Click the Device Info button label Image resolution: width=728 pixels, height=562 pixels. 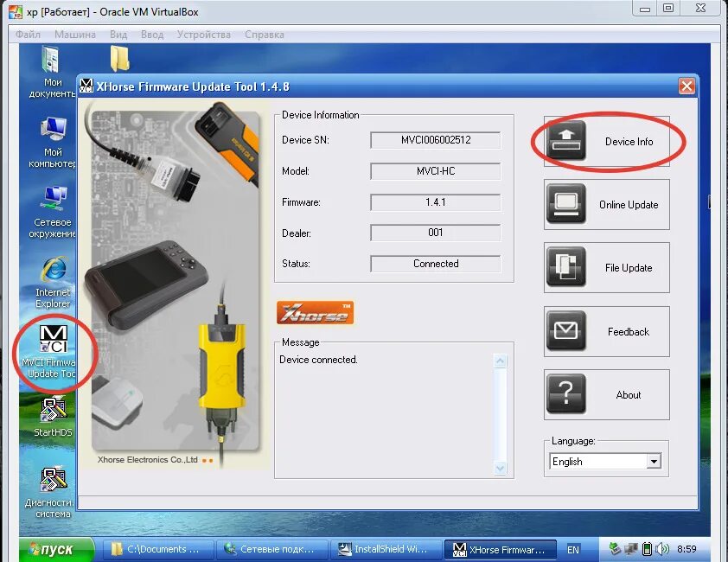coord(629,142)
